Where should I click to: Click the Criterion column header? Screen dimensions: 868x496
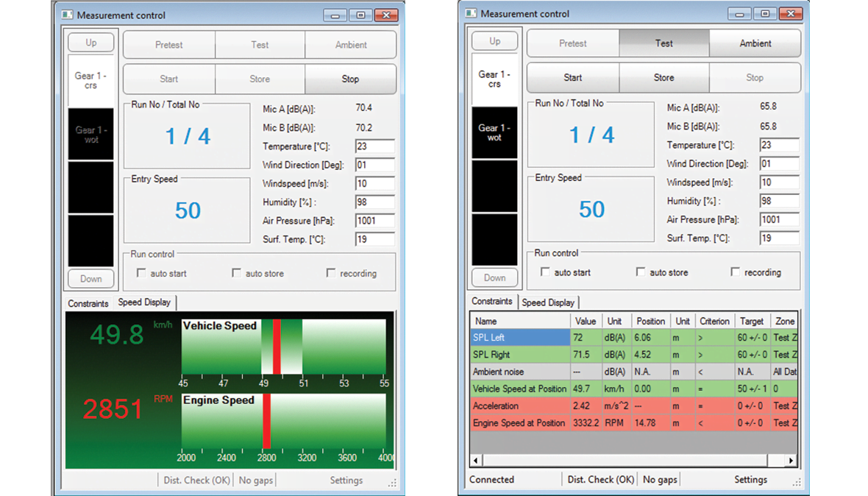pos(714,321)
